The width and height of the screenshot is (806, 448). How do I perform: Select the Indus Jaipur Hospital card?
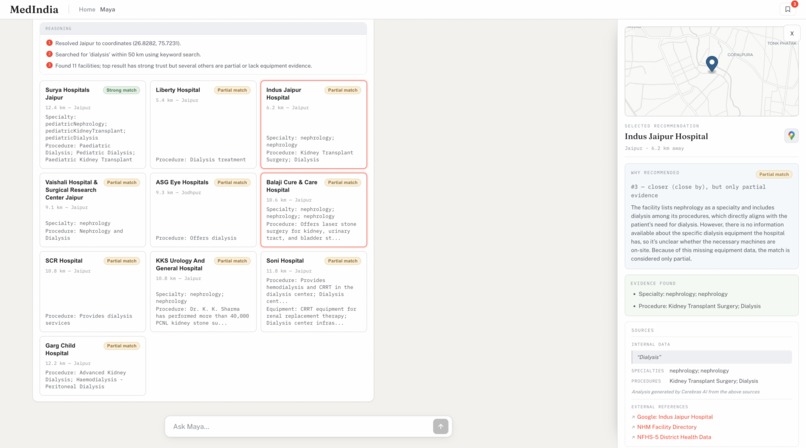(314, 124)
